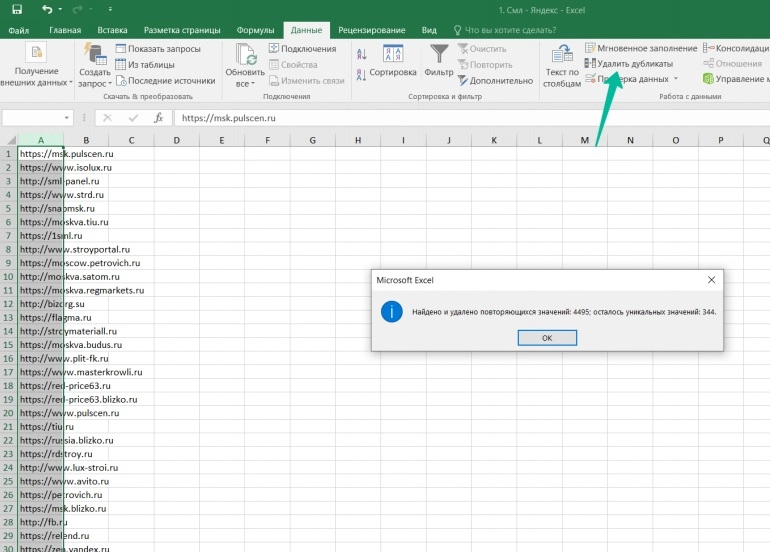Image resolution: width=770 pixels, height=552 pixels.
Task: Switch to the Главная tab
Action: [65, 30]
